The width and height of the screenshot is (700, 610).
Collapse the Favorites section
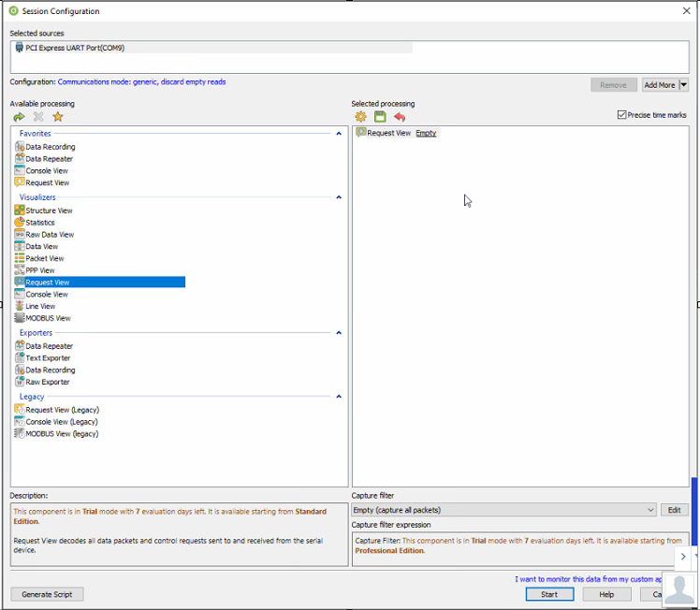pyautogui.click(x=339, y=134)
